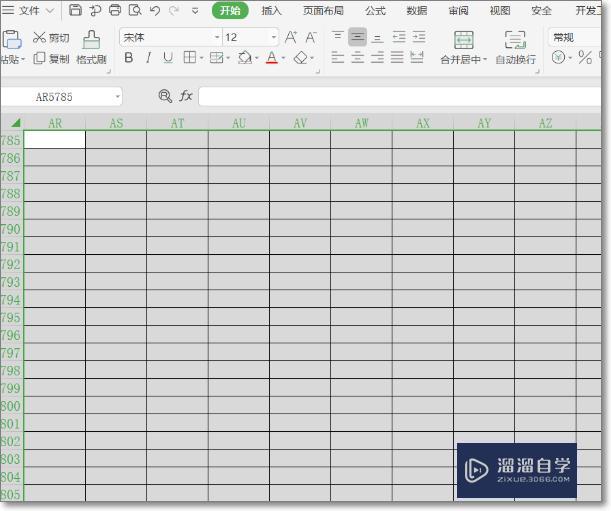Screen dimensions: 611x511
Task: Align text left
Action: 337,58
